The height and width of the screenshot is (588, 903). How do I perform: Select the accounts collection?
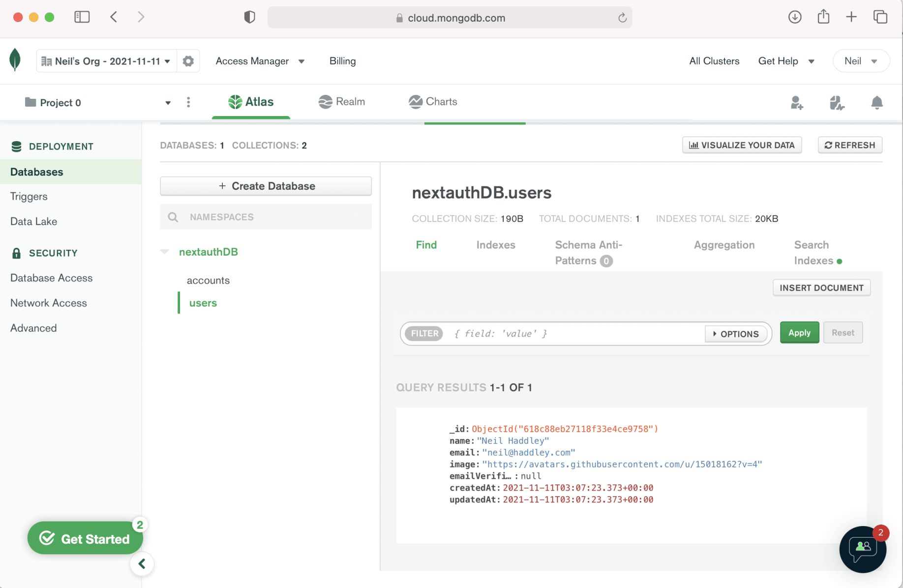point(208,280)
